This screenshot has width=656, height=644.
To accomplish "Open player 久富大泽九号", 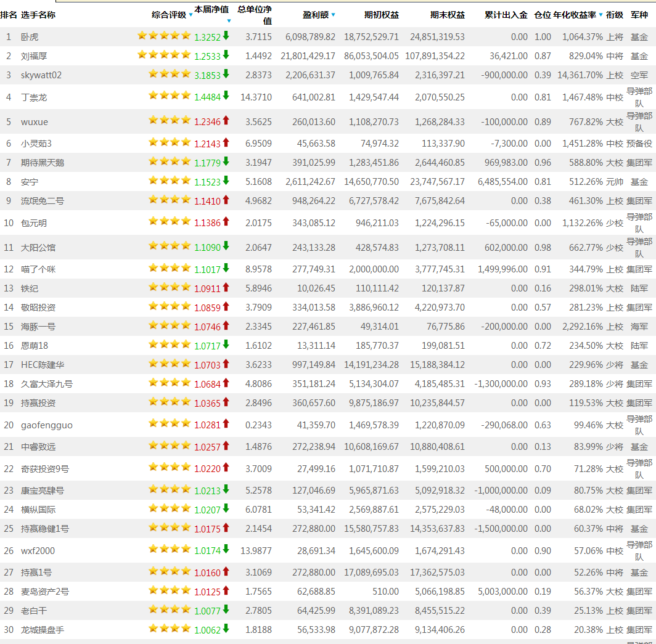I will coord(47,384).
